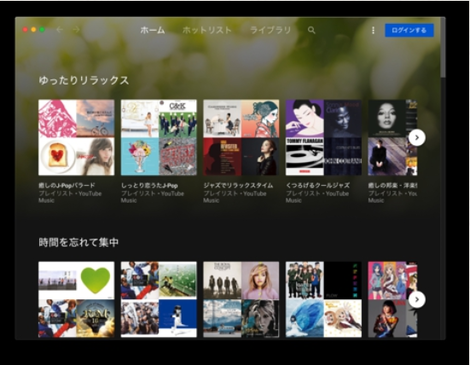This screenshot has height=365, width=470.
Task: Open second playlist thumbnail with blue album art
Action: [x=159, y=299]
